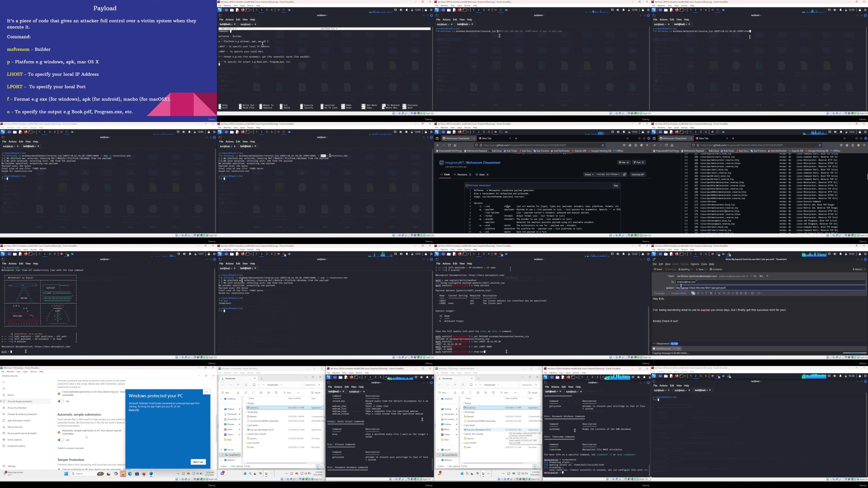Open the ImaginaryBIT author link on the gist
The image size is (868, 488).
coord(455,163)
